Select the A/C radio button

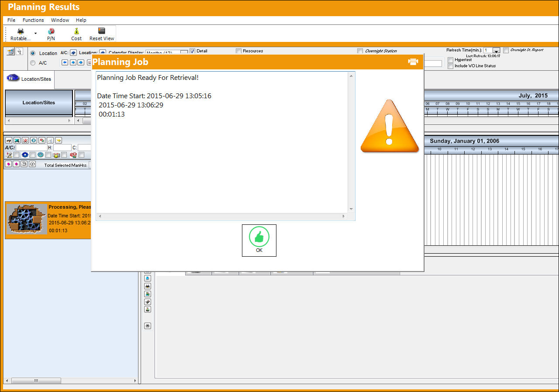pos(33,63)
